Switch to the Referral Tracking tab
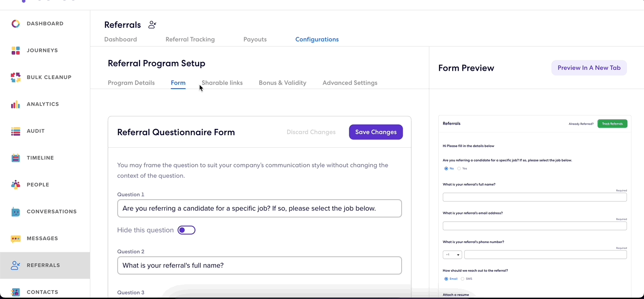 click(x=190, y=39)
